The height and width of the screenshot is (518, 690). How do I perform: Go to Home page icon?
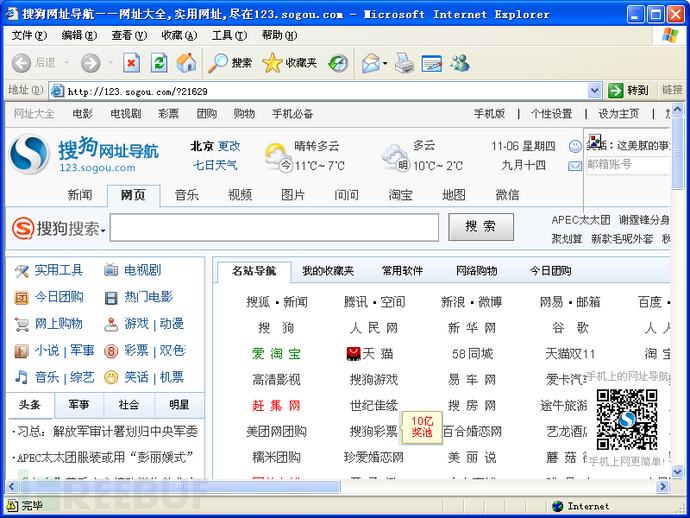click(187, 63)
